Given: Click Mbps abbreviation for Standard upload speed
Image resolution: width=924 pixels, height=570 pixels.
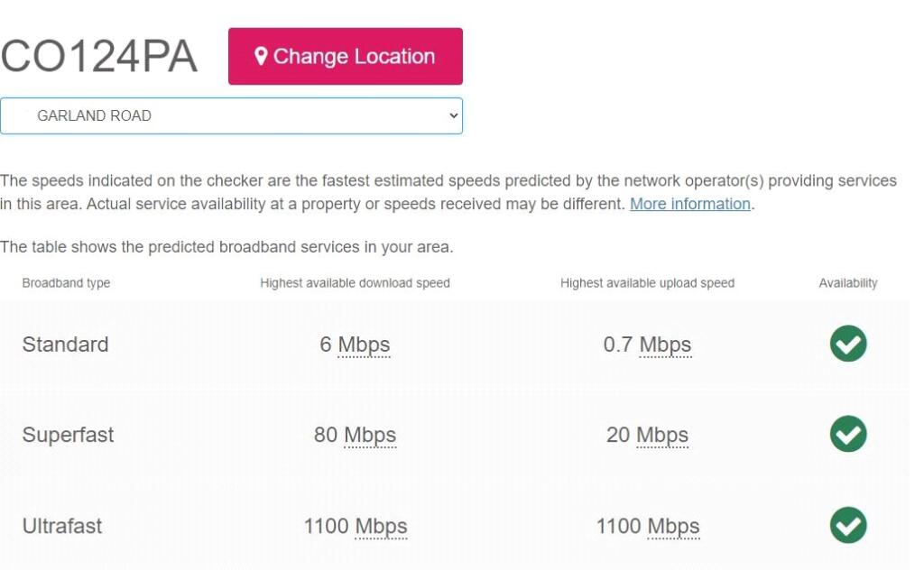Looking at the screenshot, I should [665, 345].
